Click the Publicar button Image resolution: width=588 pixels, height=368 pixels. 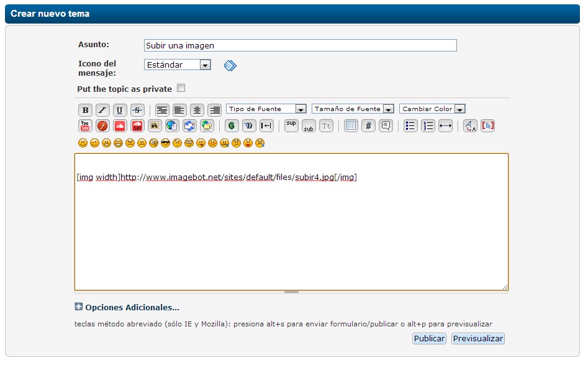pyautogui.click(x=429, y=338)
